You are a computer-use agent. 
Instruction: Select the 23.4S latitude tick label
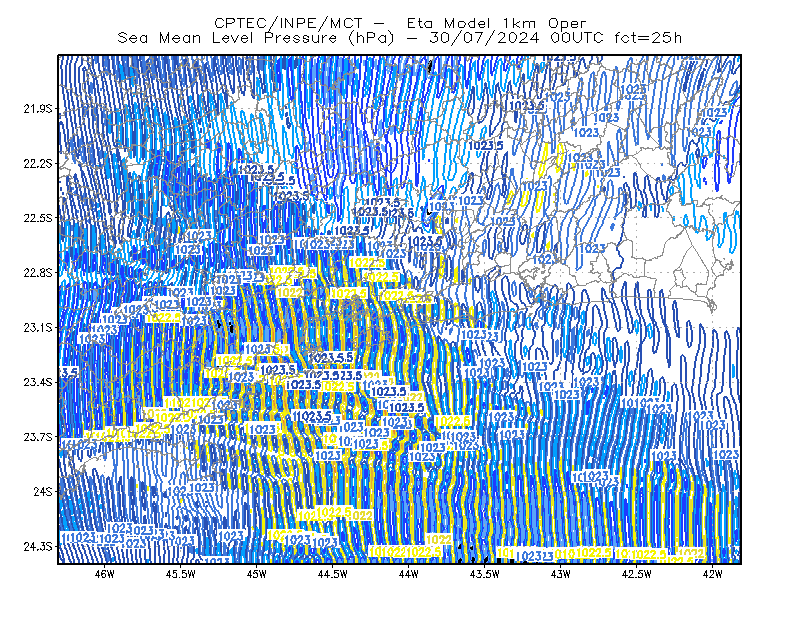(38, 382)
